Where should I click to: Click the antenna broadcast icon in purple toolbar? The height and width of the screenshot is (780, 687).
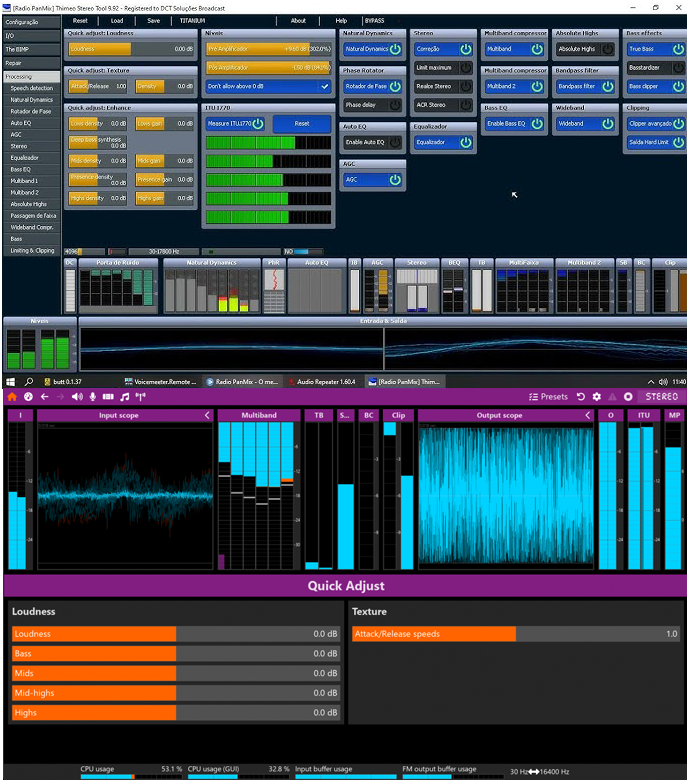[140, 397]
